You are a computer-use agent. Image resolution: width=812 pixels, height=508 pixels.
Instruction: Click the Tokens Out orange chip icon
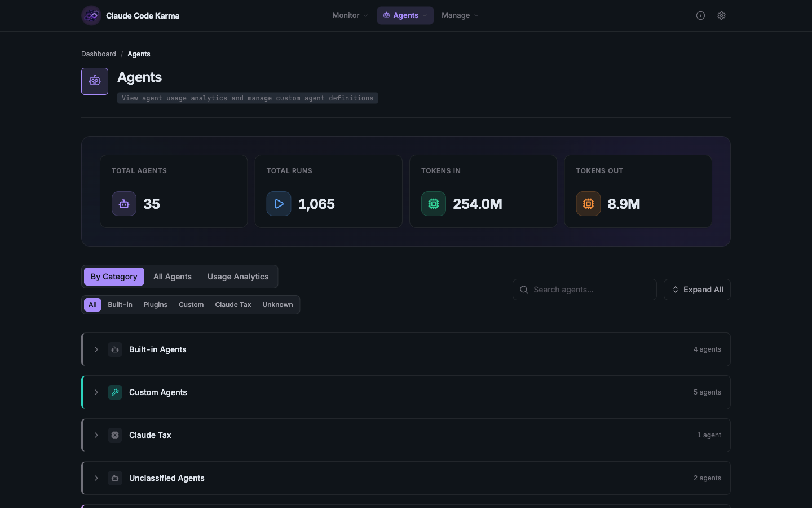(x=588, y=204)
